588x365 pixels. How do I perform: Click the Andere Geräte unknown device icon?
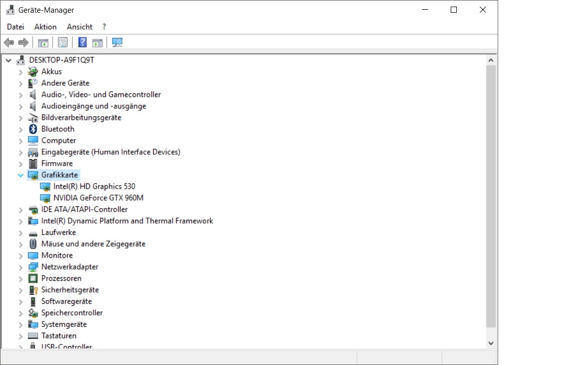click(x=33, y=83)
